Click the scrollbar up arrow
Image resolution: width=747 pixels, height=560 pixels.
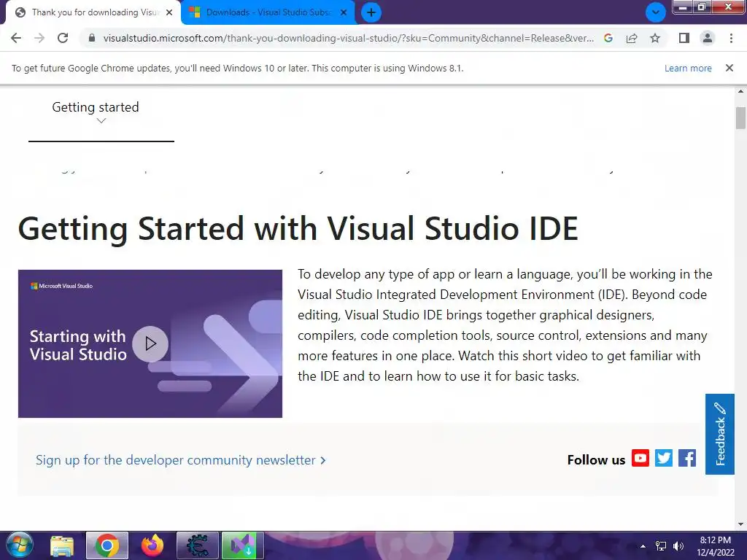[740, 91]
